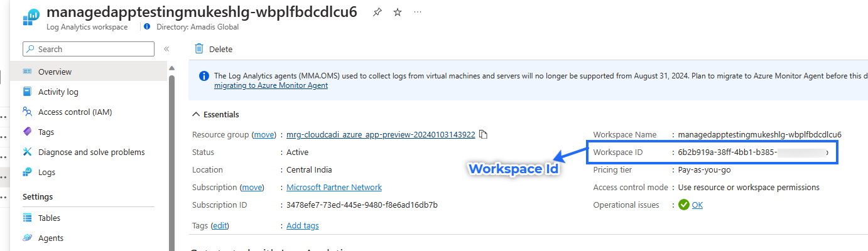Open the migrating to Azure Monitor Agent link
The height and width of the screenshot is (251, 868).
click(x=271, y=85)
